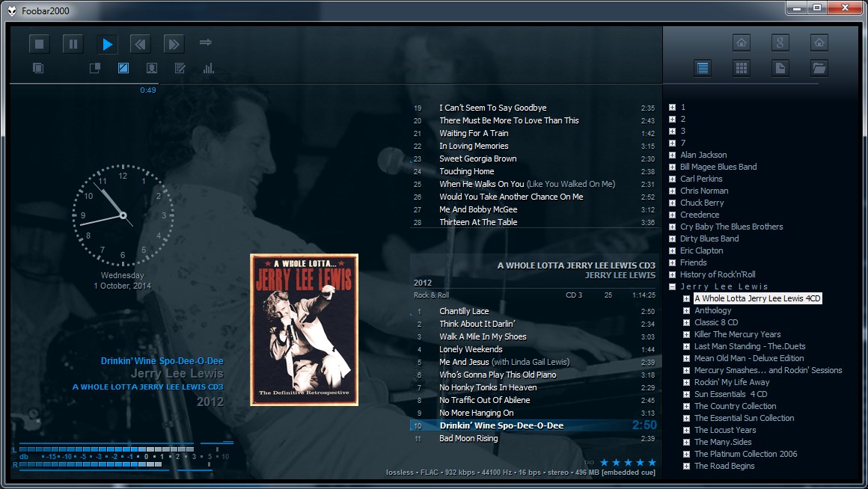
Task: Change playback order via the double-arrow icon
Action: point(206,42)
